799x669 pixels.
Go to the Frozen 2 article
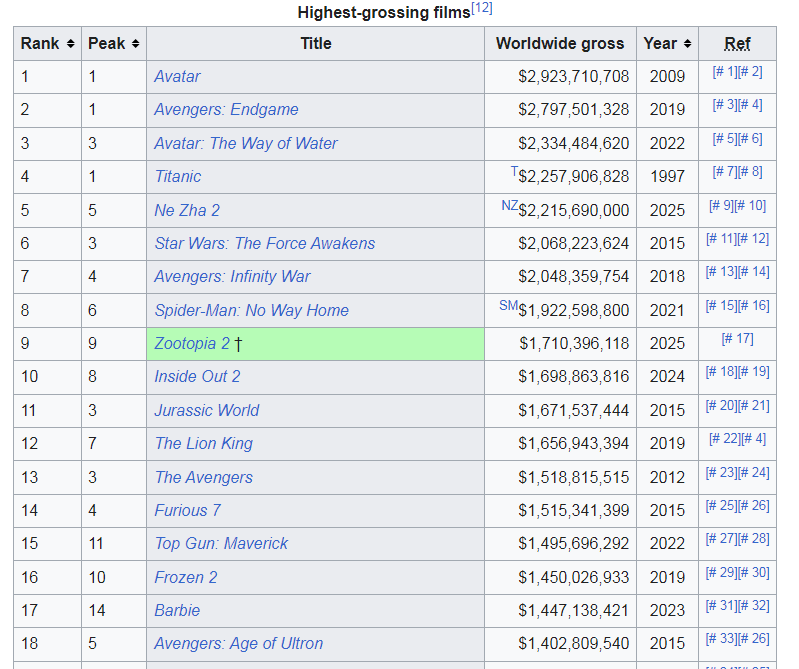coord(185,577)
